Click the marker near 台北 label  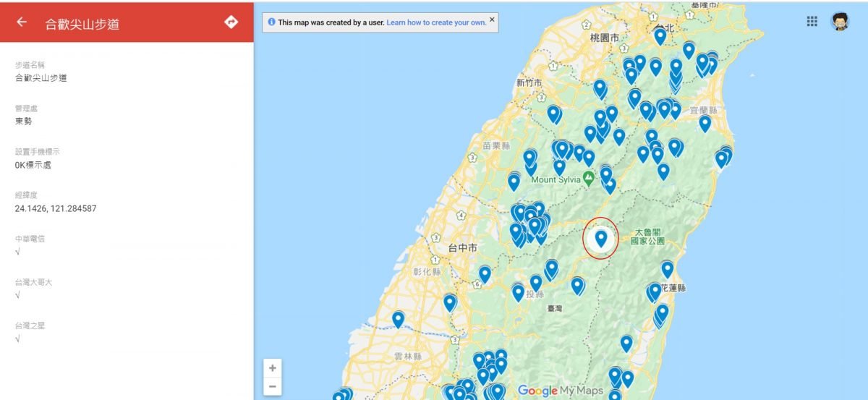tap(660, 36)
